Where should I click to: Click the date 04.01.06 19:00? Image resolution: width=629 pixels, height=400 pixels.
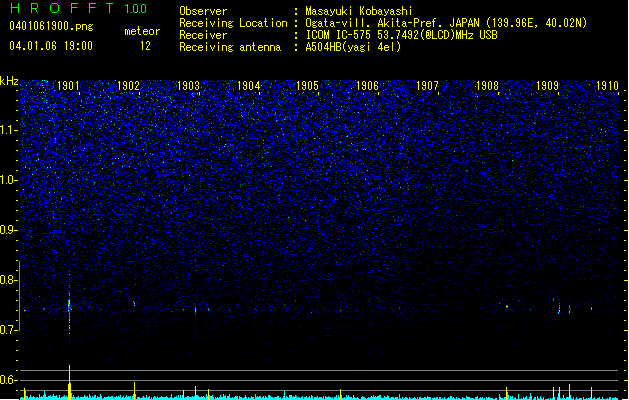[x=51, y=46]
